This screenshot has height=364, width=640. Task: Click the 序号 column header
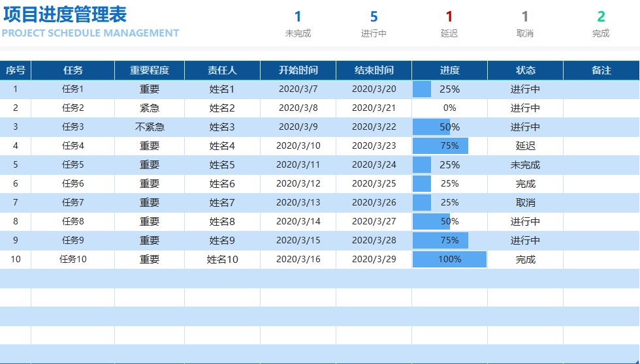[16, 70]
